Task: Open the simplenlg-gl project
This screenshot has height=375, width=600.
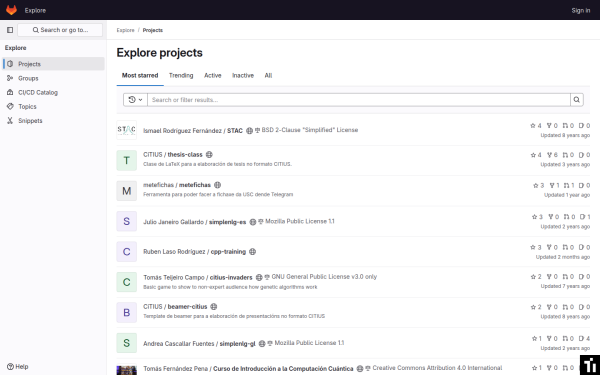Action: click(199, 344)
